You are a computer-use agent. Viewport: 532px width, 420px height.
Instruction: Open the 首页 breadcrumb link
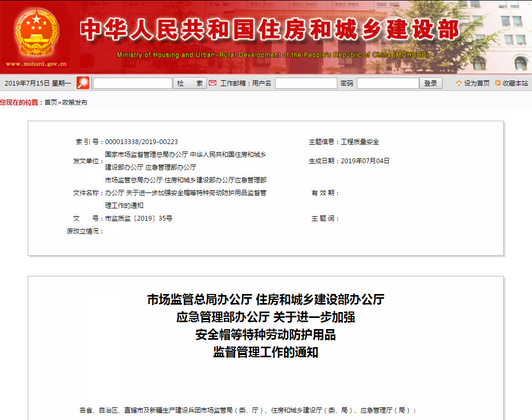51,103
